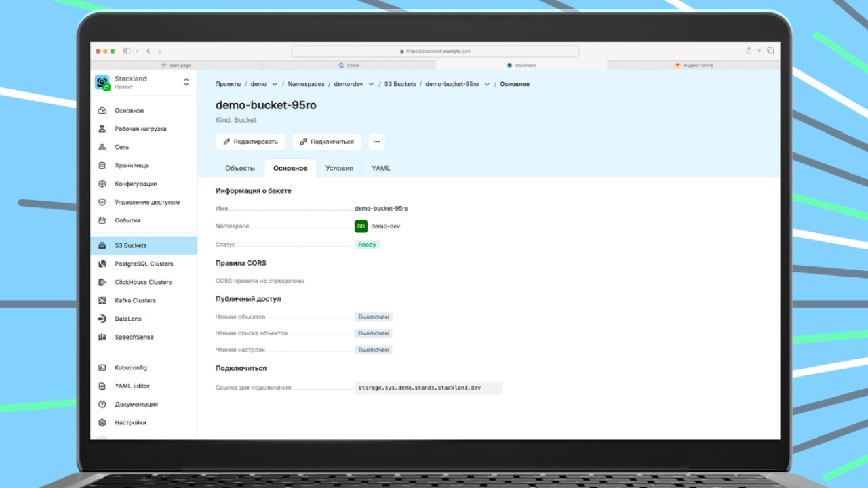
Task: Switch to the Объекты tab
Action: click(240, 168)
